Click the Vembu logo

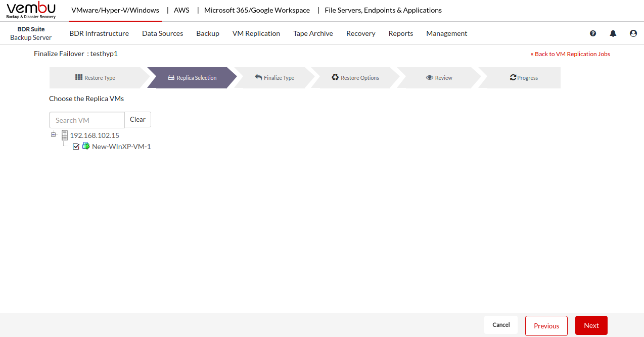pyautogui.click(x=31, y=10)
